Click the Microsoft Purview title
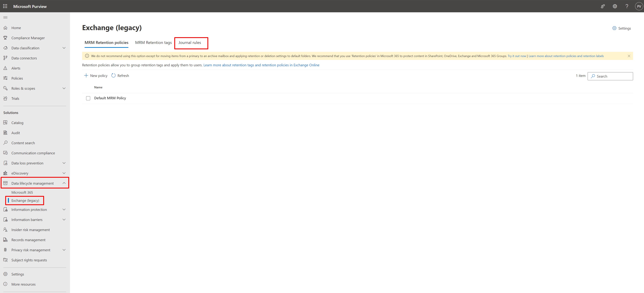The width and height of the screenshot is (644, 293). [30, 6]
